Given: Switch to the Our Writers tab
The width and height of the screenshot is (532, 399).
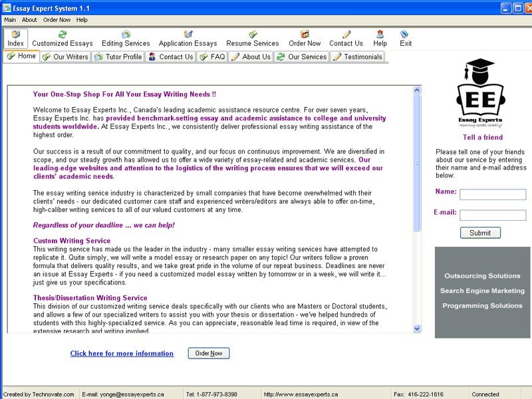Looking at the screenshot, I should 65,57.
